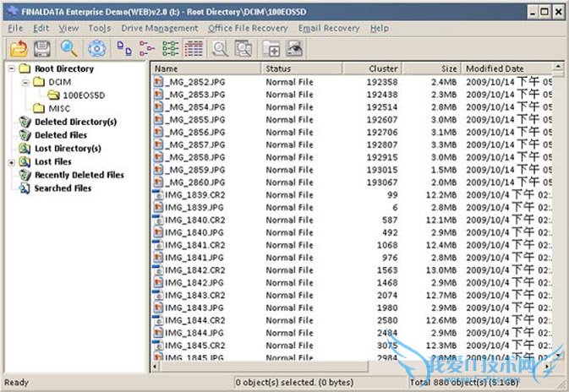Select file _MG_2855.JPG

tap(195, 120)
